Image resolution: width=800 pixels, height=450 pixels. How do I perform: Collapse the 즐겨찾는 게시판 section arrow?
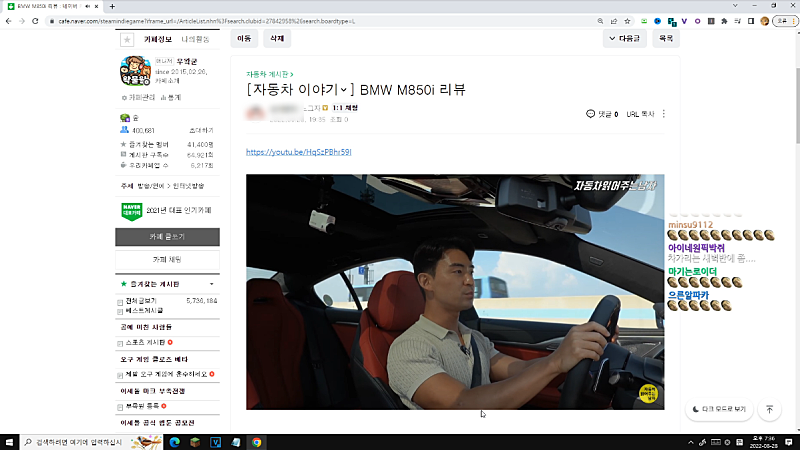(211, 284)
